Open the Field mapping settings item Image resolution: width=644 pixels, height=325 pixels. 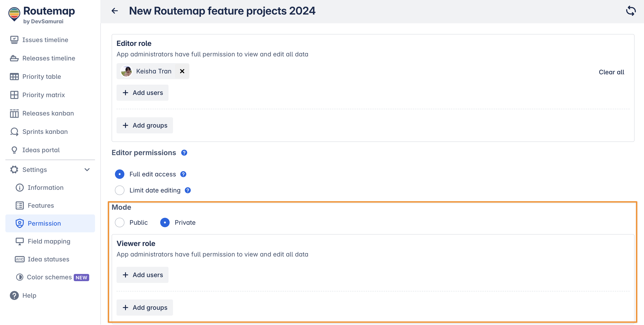(49, 241)
